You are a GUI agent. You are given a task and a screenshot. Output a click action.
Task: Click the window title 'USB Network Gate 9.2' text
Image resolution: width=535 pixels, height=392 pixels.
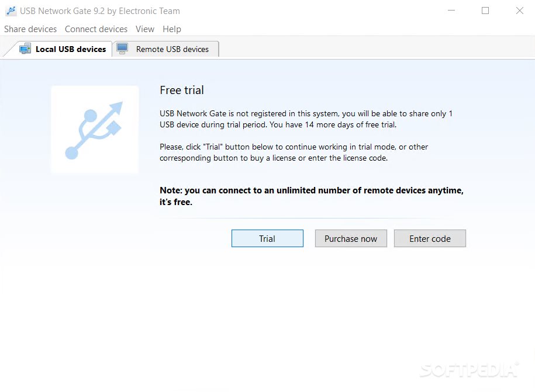coord(100,11)
